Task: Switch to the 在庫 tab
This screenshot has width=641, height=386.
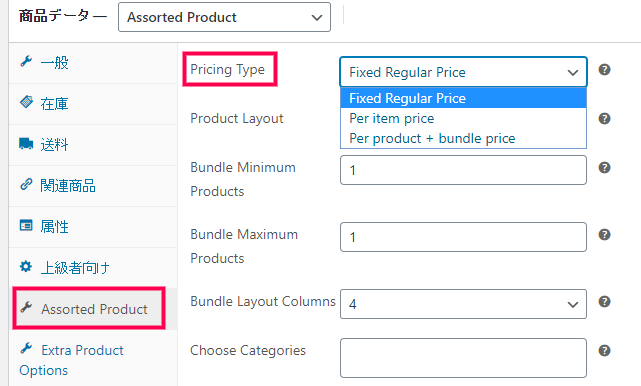Action: click(x=93, y=104)
